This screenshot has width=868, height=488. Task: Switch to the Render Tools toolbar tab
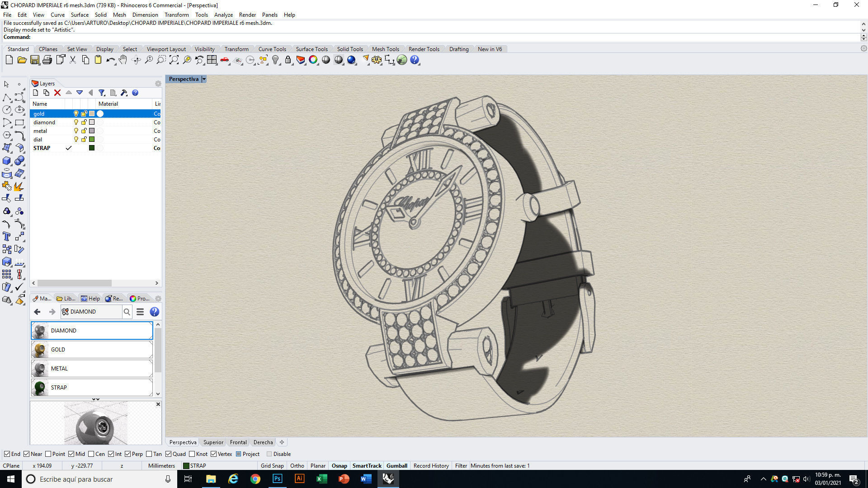coord(424,49)
